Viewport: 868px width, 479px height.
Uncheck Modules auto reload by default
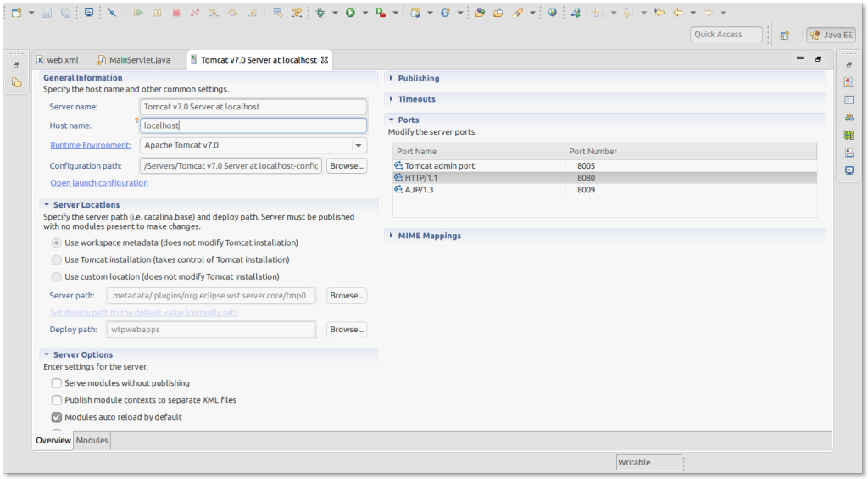[x=57, y=417]
